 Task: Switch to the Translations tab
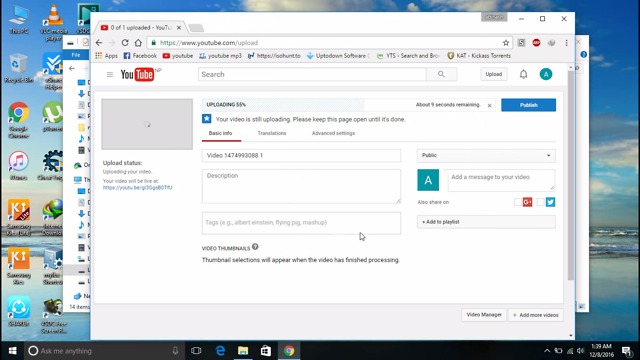tap(272, 133)
